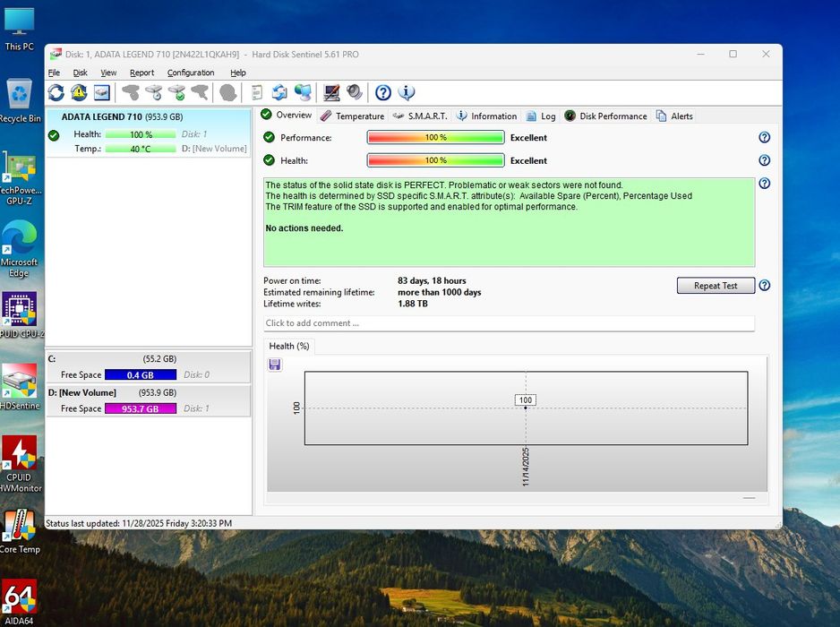Open This PC desktop icon
Image resolution: width=840 pixels, height=627 pixels.
20,30
